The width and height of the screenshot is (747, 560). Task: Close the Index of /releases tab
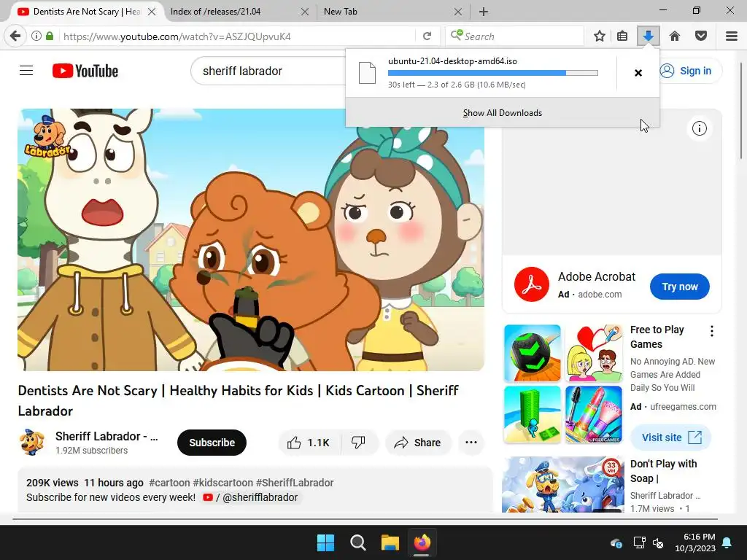(x=305, y=12)
